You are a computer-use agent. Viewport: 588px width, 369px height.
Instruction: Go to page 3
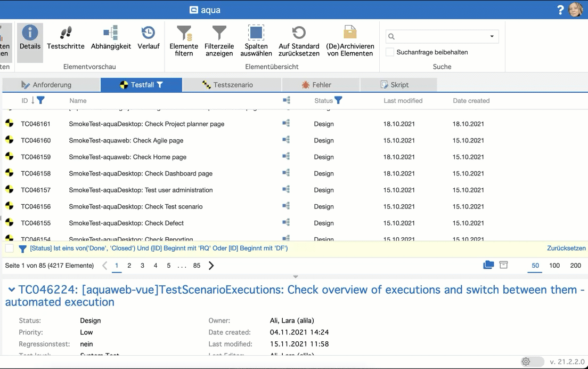pyautogui.click(x=143, y=266)
